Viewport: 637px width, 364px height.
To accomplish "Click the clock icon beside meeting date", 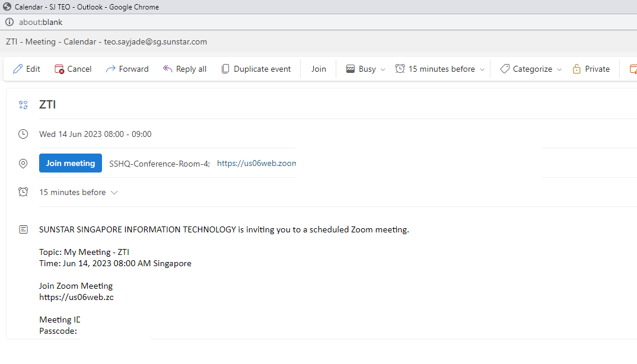I will [23, 134].
